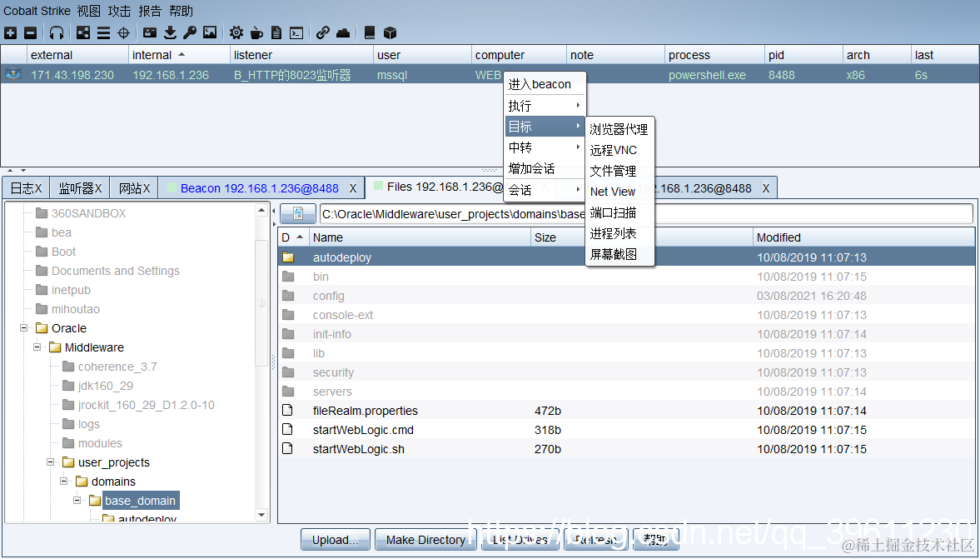Image resolution: width=980 pixels, height=559 pixels.
Task: Click the chain link host file icon
Action: [323, 33]
